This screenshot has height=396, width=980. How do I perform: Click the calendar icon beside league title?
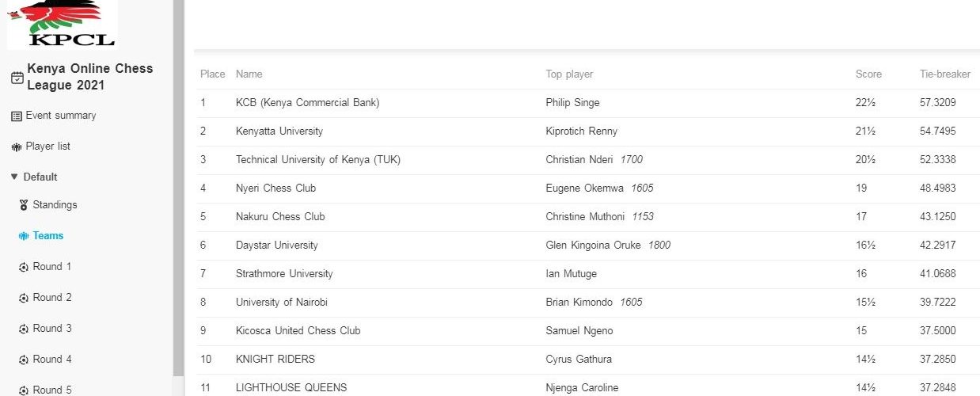tap(17, 78)
